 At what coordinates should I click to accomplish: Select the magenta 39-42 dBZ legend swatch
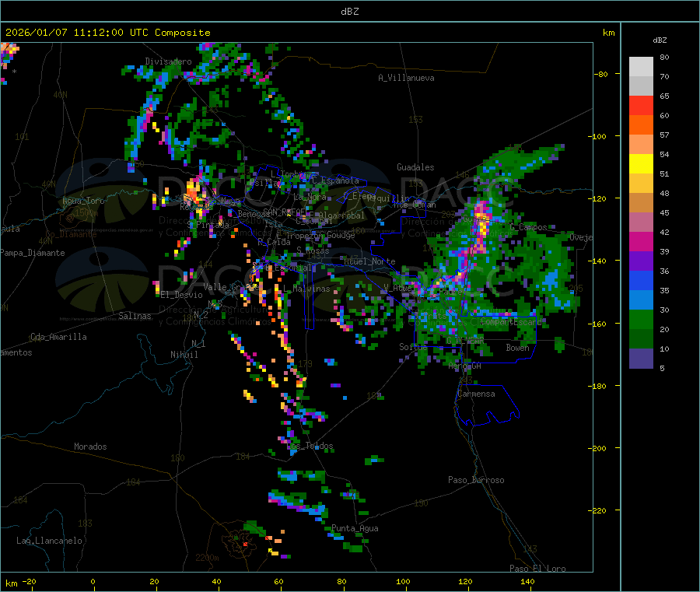click(641, 241)
